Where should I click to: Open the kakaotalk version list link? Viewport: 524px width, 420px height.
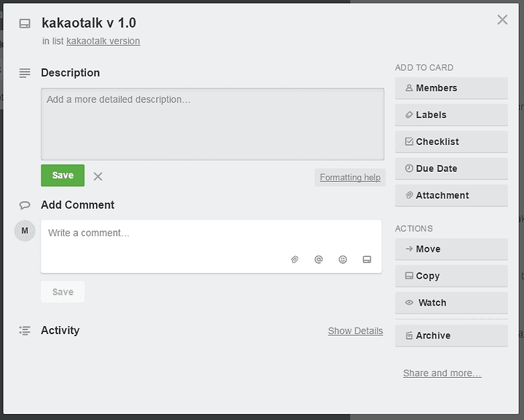[103, 41]
